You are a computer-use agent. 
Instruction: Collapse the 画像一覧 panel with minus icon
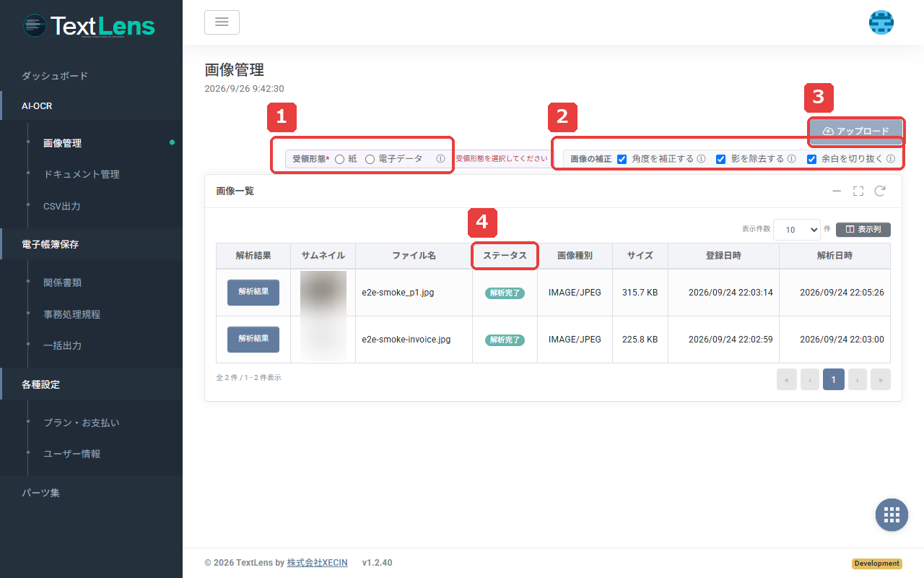click(x=837, y=191)
